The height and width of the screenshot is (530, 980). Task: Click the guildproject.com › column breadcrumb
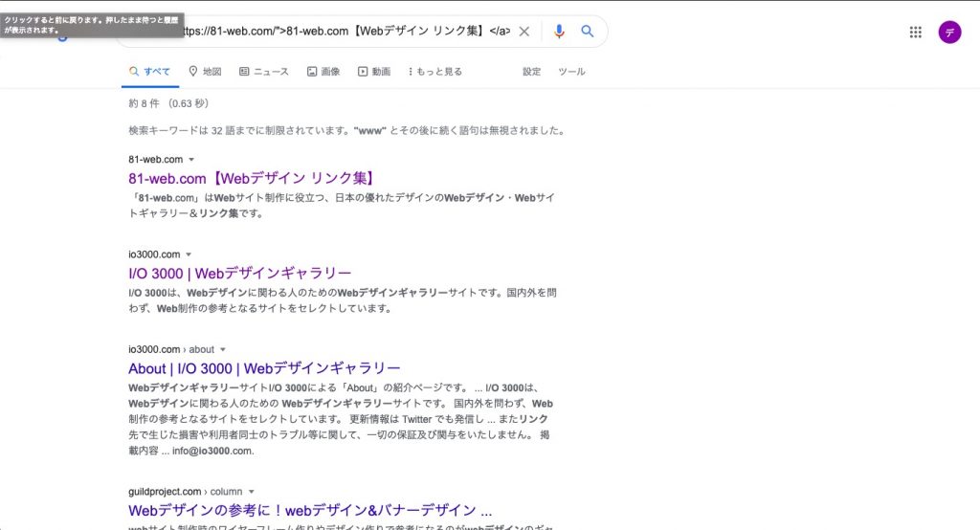point(185,492)
